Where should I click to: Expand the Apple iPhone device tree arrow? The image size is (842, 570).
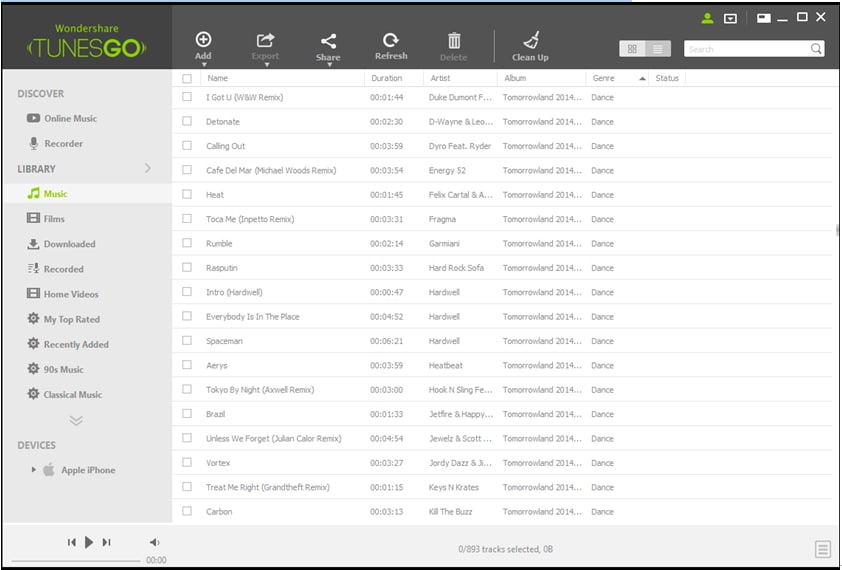click(x=33, y=470)
